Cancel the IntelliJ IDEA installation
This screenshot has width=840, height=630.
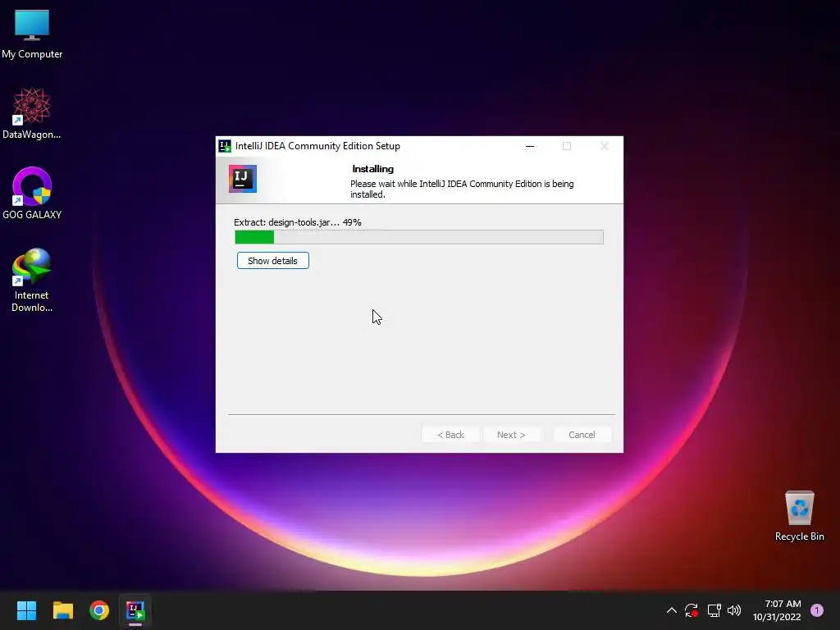(582, 435)
